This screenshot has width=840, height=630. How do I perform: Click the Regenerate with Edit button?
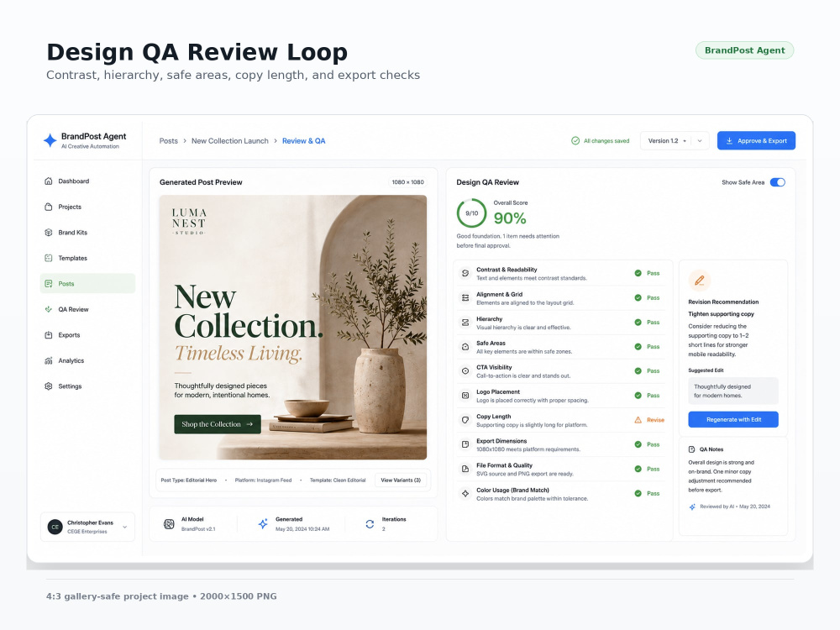tap(733, 419)
